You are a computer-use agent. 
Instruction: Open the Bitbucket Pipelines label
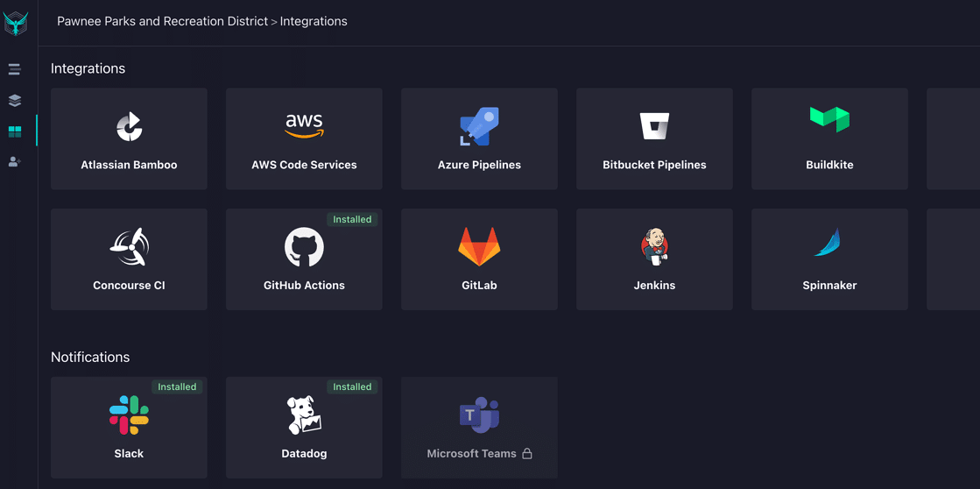[x=654, y=165]
